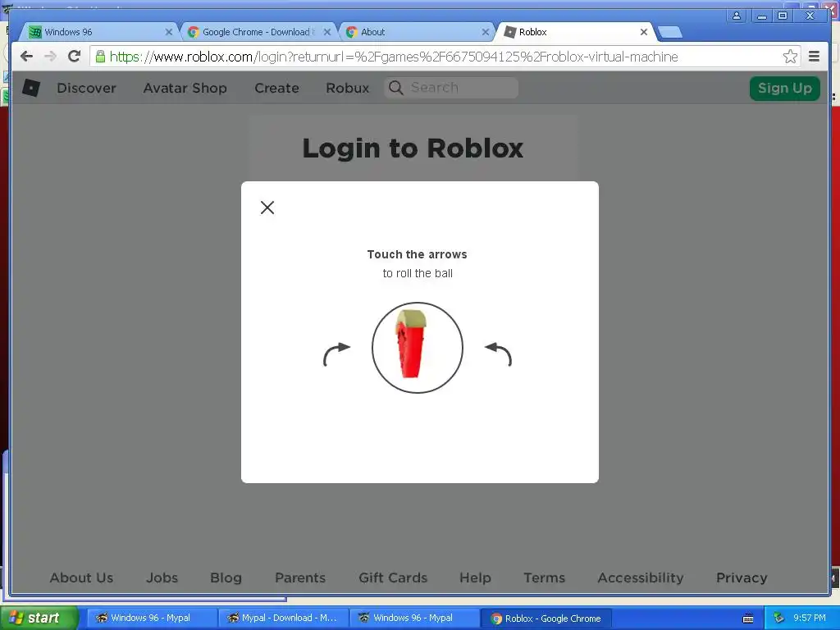Click the 9:57 PM clock
Image resolution: width=840 pixels, height=630 pixels.
click(x=809, y=618)
